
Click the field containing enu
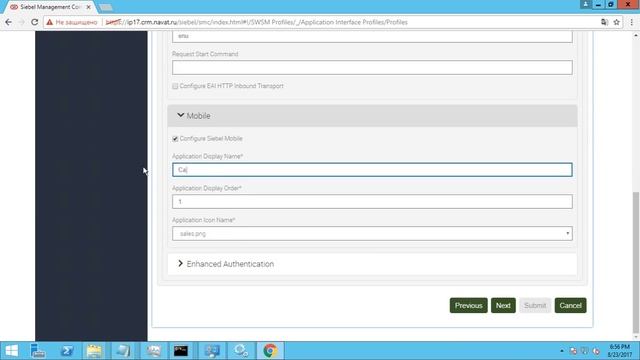point(372,36)
